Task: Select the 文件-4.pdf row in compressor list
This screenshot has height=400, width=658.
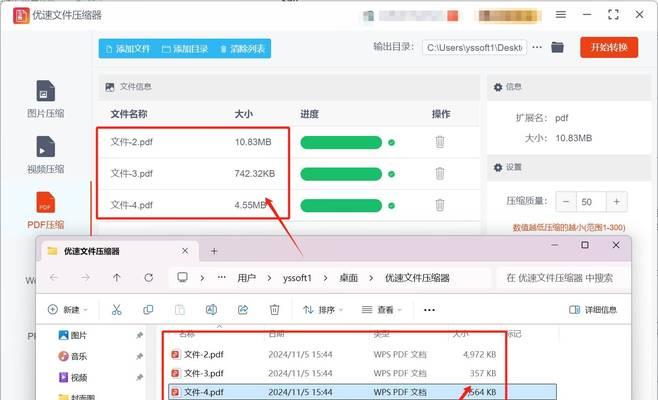Action: [x=289, y=205]
